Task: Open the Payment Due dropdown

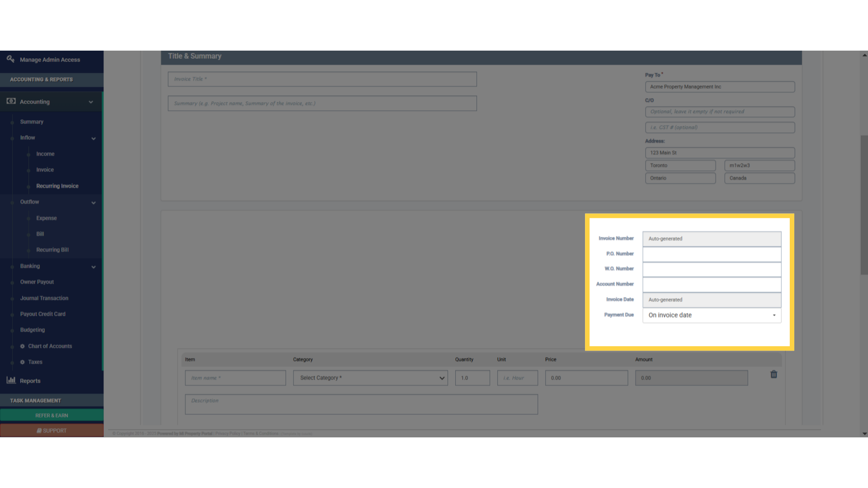Action: click(x=712, y=315)
